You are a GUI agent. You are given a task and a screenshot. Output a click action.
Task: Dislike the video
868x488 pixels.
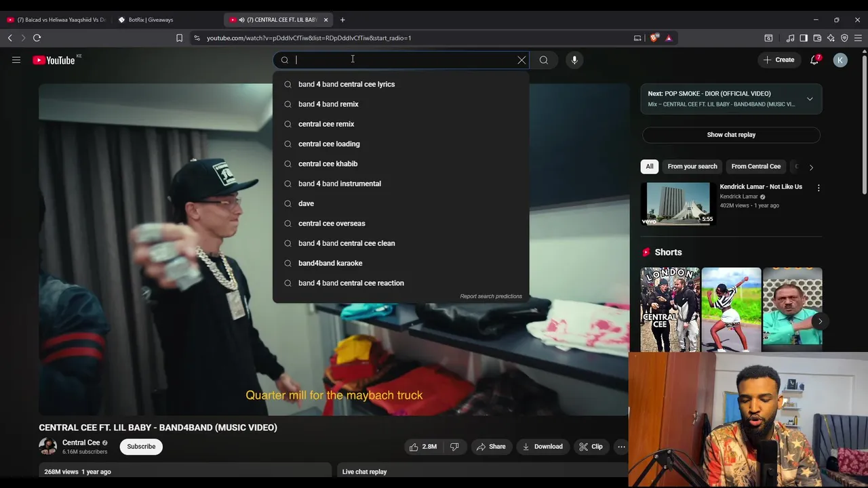pos(454,447)
